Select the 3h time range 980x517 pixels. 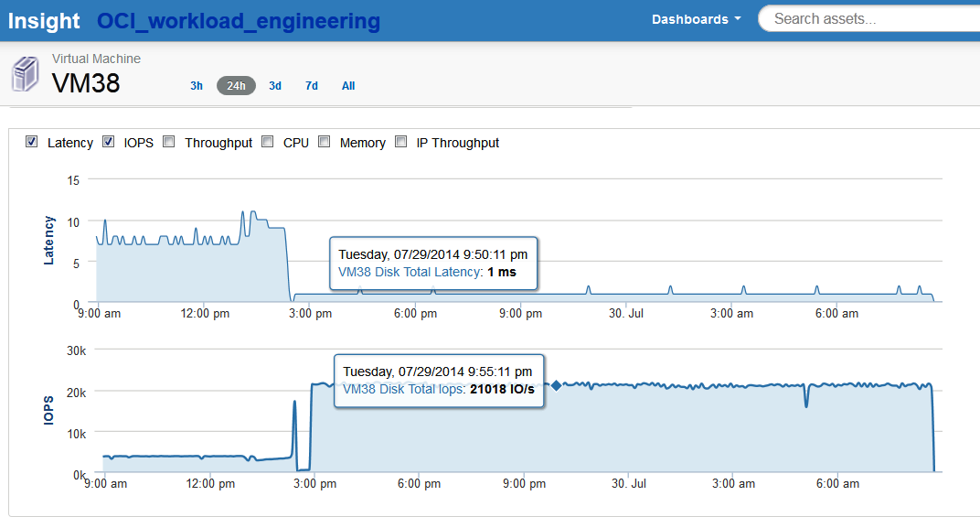197,86
